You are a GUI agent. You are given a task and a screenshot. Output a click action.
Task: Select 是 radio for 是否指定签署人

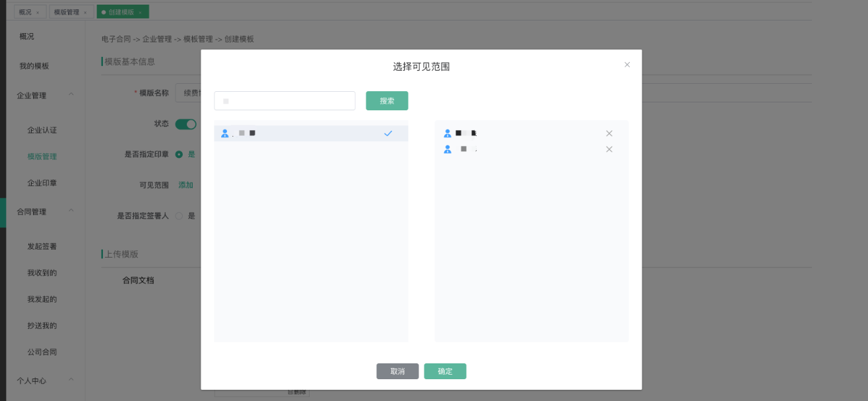pos(179,216)
